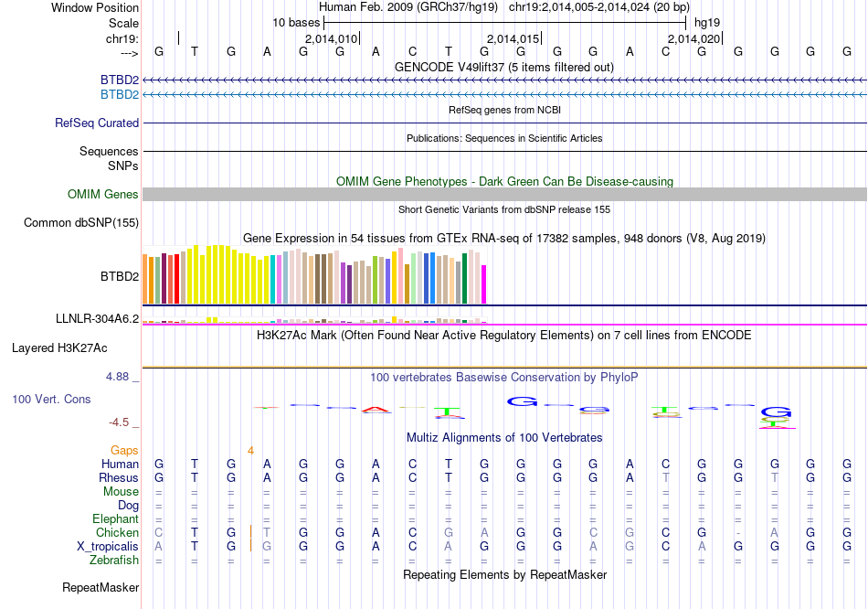Open RefSeq Curated track label
The width and height of the screenshot is (868, 609).
(x=97, y=123)
